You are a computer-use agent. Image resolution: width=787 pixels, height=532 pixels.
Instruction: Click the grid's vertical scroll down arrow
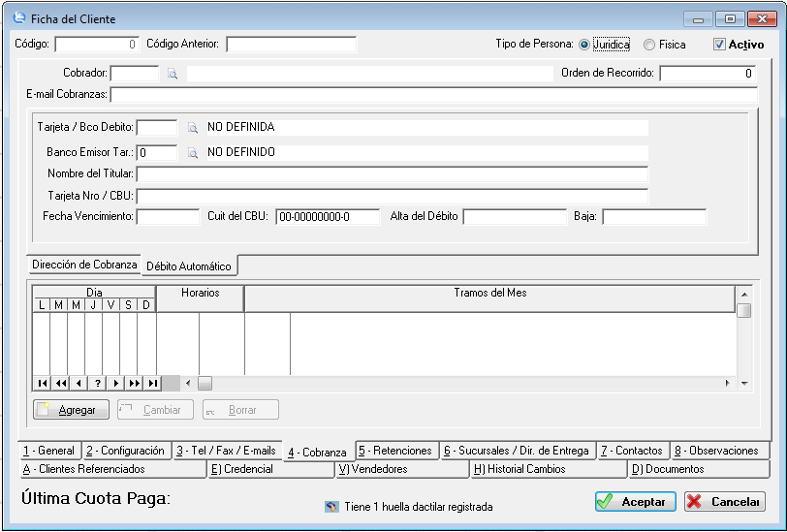point(743,384)
